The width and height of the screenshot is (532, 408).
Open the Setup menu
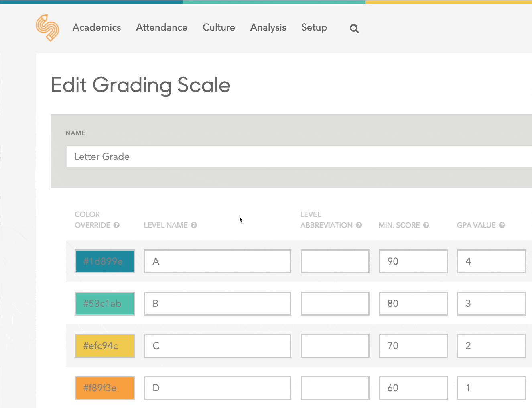(314, 27)
